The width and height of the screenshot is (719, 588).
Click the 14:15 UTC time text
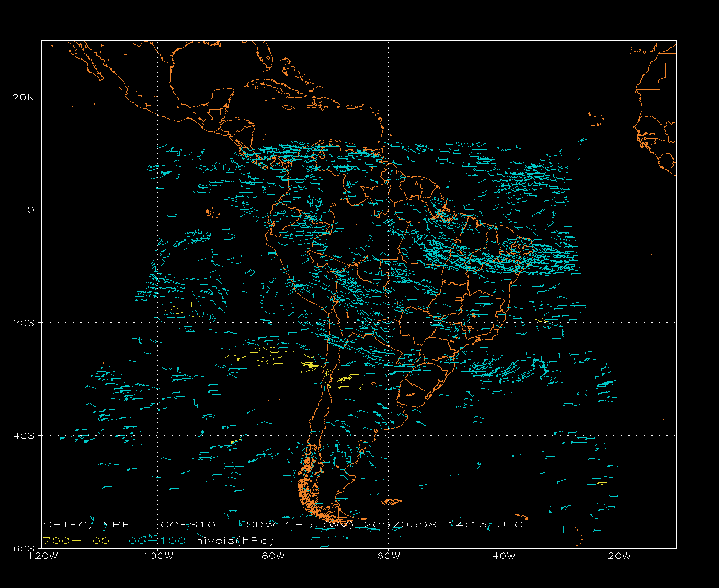coord(485,524)
